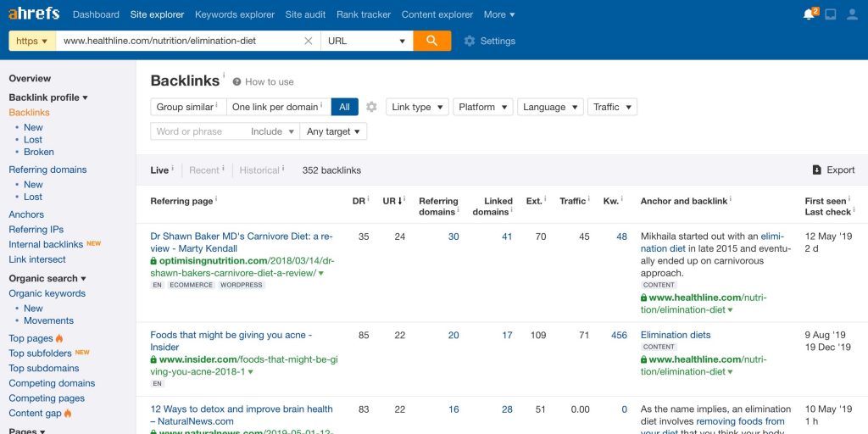Click info icon next to First seen header
Screen dimensions: 868x434
849,198
